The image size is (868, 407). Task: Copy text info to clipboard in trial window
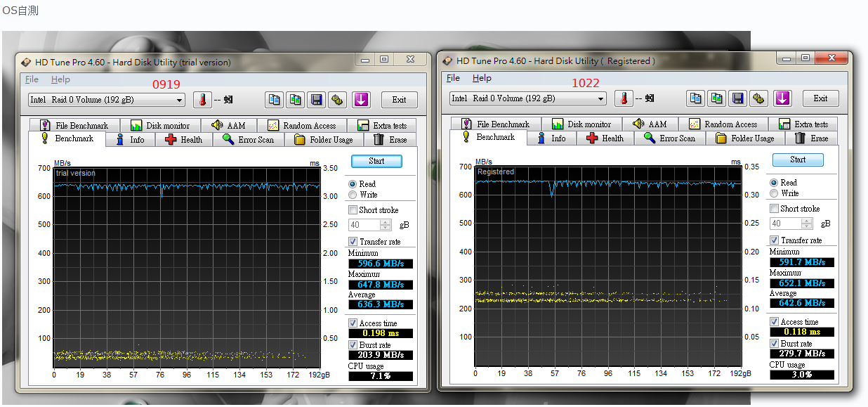pos(275,100)
